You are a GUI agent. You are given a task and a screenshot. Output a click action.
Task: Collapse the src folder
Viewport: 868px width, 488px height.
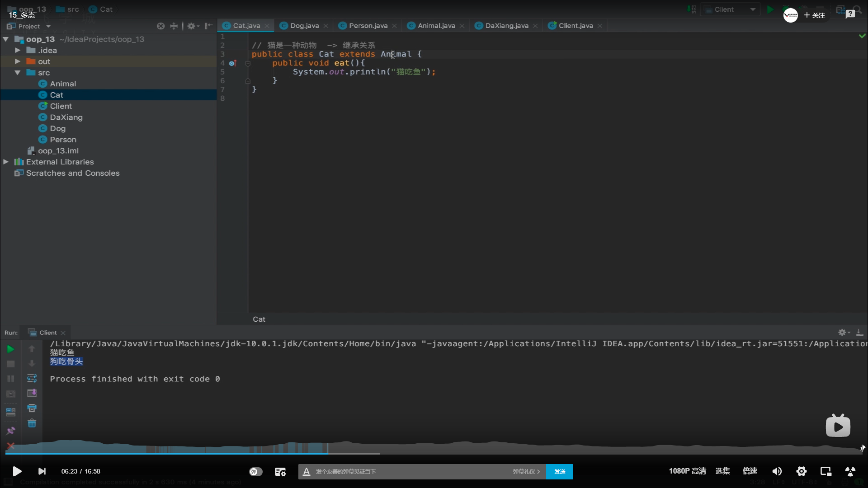tap(17, 73)
